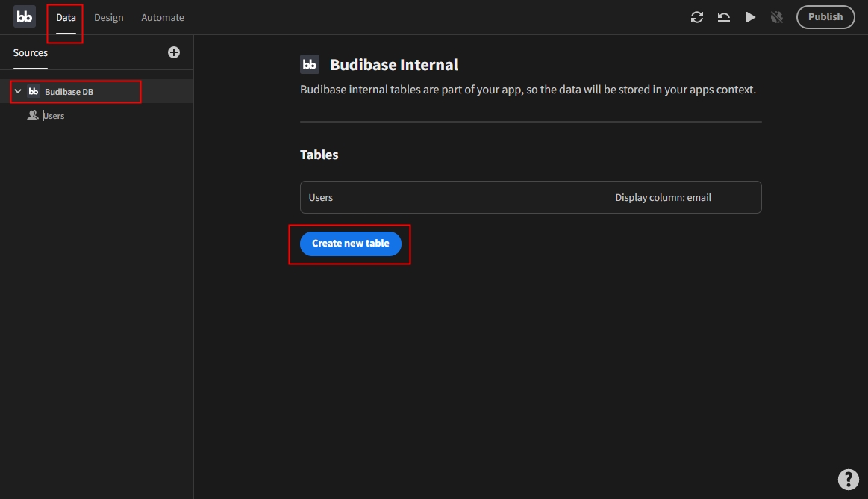Open the Automate tab
Image resolution: width=868 pixels, height=499 pixels.
pos(163,17)
